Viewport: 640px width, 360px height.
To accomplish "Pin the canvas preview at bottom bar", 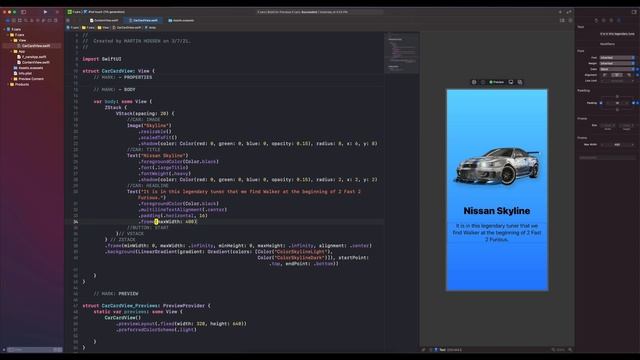I will pos(423,349).
